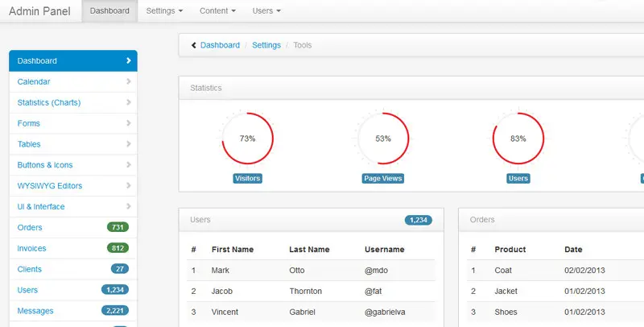
Task: Click the Username column header
Action: click(x=385, y=250)
